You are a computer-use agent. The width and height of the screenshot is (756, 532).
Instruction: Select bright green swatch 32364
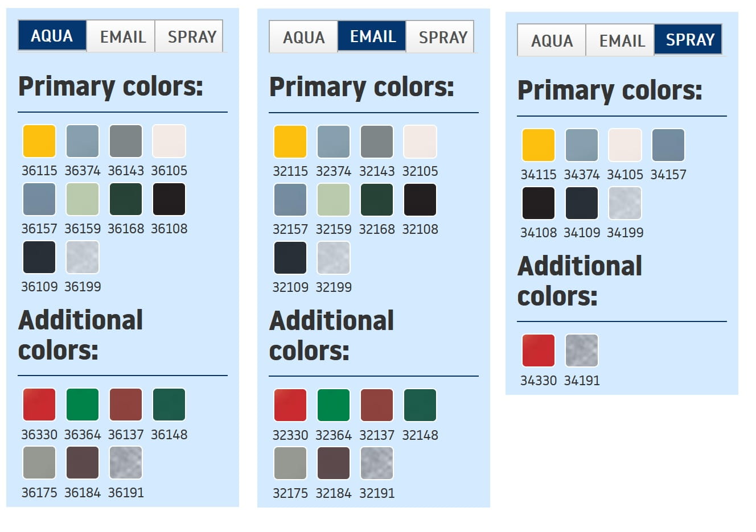(x=334, y=405)
